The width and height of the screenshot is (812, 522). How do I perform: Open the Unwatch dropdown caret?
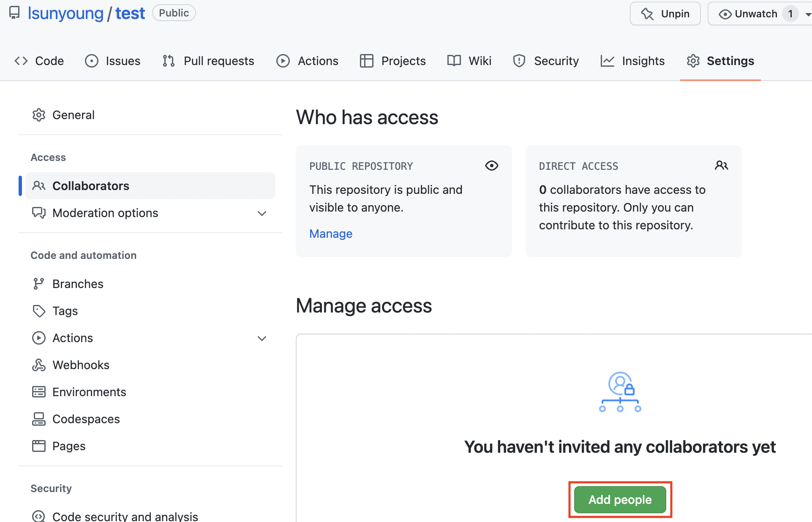pos(807,14)
